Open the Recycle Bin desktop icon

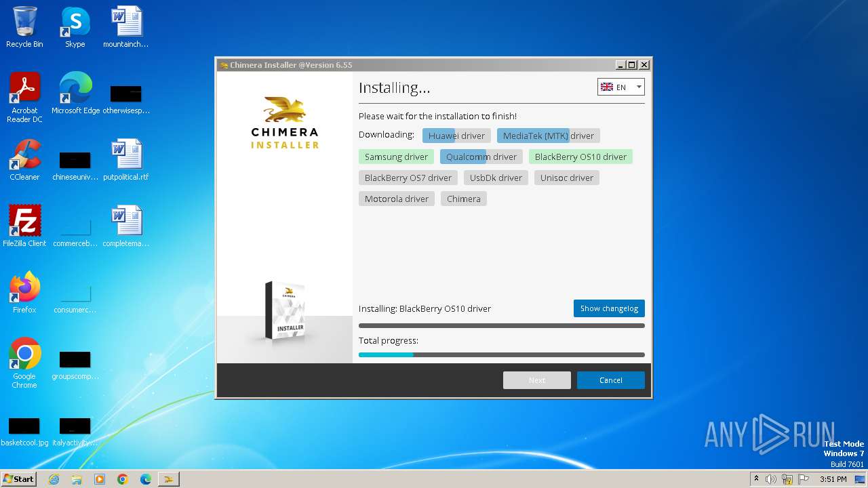coord(24,27)
